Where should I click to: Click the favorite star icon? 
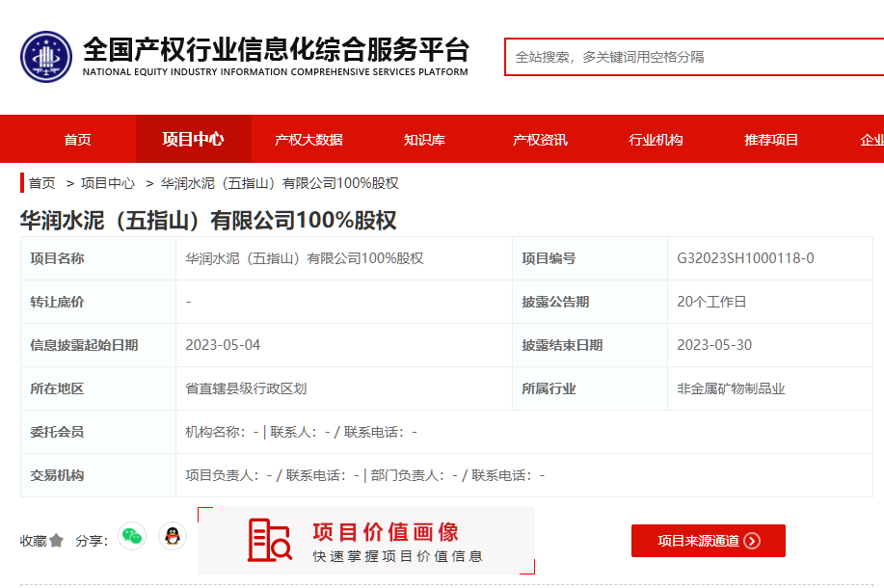click(56, 541)
